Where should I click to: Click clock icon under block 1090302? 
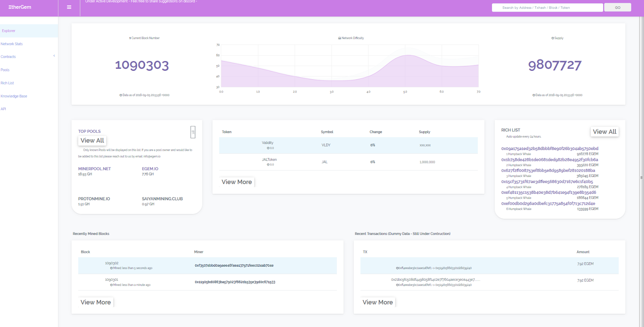point(111,268)
